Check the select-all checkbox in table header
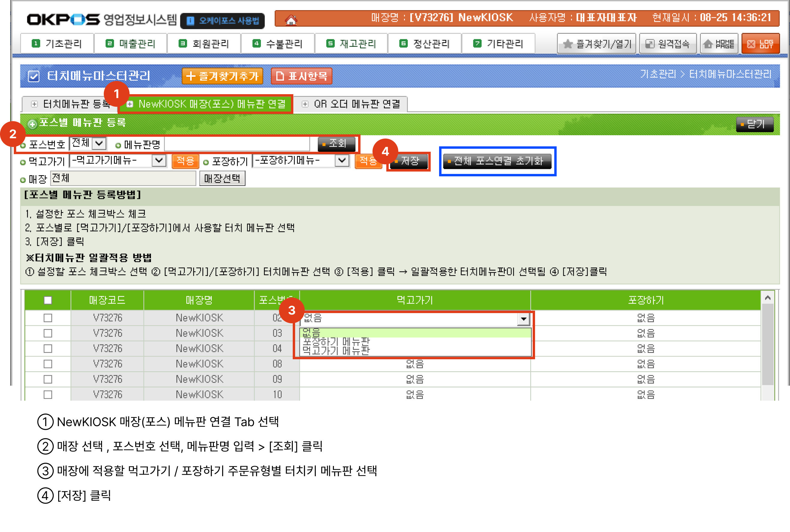 [x=48, y=300]
